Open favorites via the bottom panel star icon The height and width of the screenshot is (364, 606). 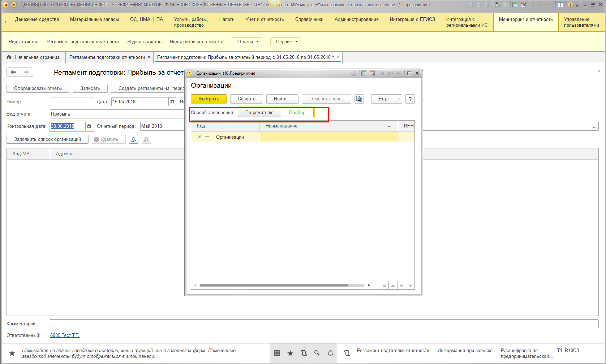click(290, 353)
